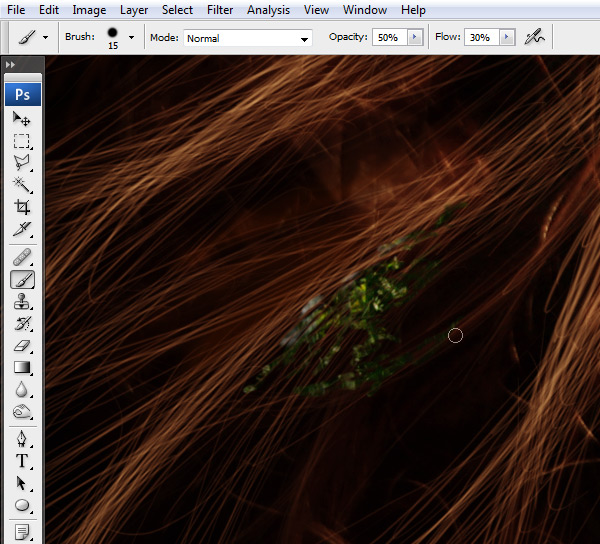Open the File menu
The height and width of the screenshot is (544, 600).
[x=16, y=10]
